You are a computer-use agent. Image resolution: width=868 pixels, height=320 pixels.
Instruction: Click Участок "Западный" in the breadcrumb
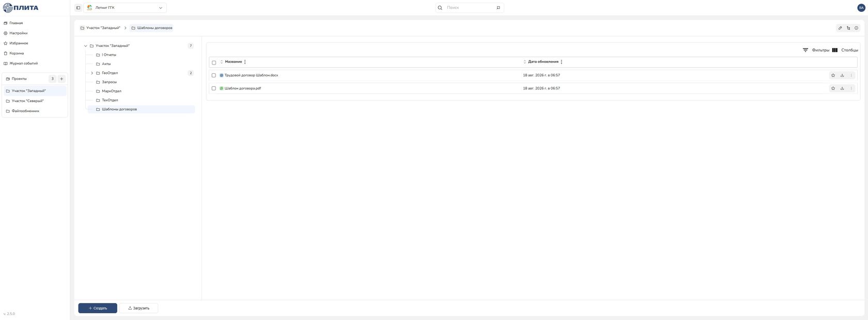(100, 28)
